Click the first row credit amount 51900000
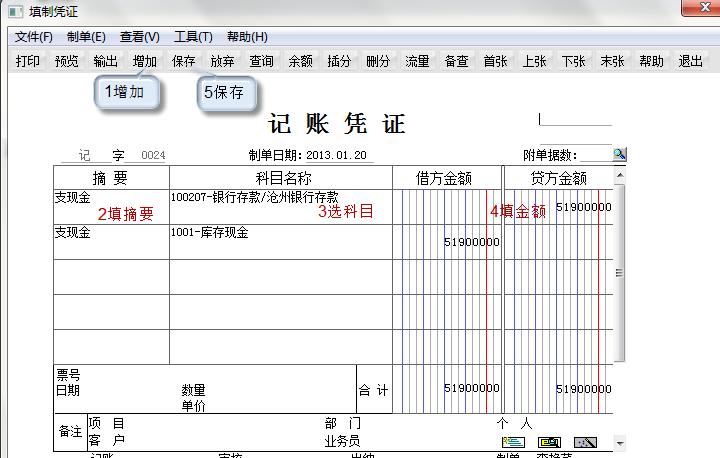The width and height of the screenshot is (720, 458). pyautogui.click(x=584, y=207)
